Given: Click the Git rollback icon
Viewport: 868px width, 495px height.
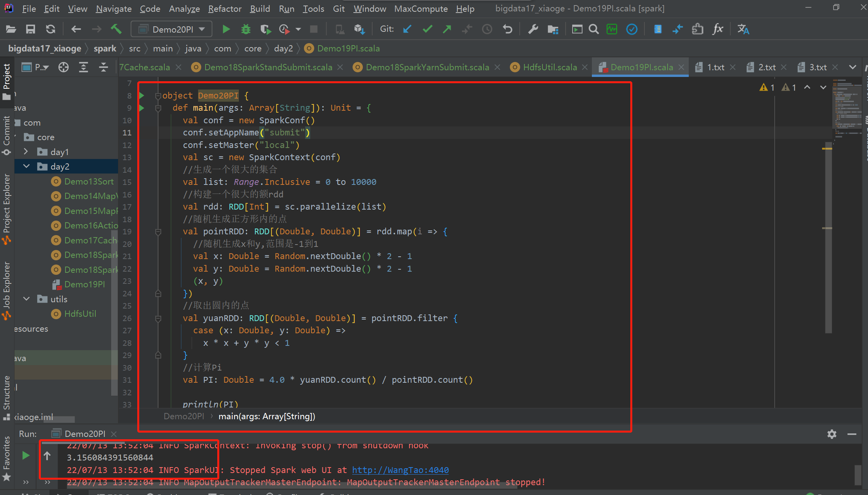Looking at the screenshot, I should tap(508, 29).
